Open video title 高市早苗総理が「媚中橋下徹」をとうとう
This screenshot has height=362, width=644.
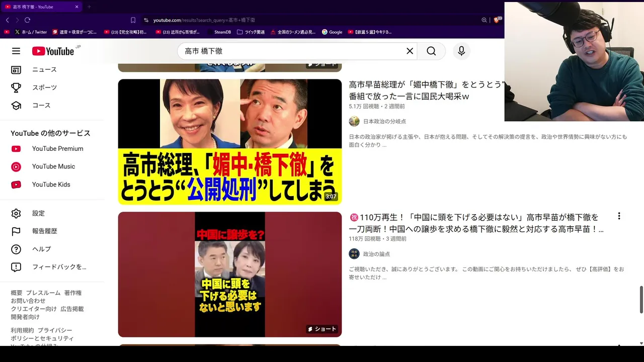click(x=427, y=90)
